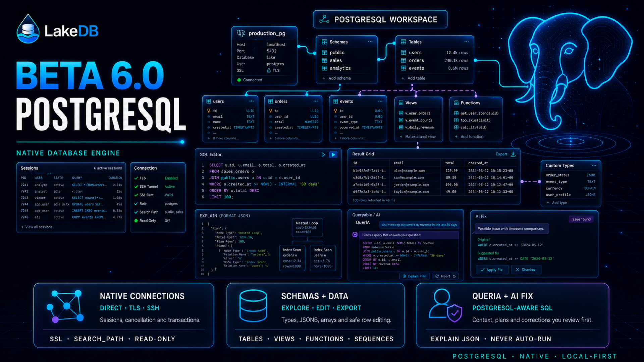Click the table icon beside events in Tables
Image resolution: width=644 pixels, height=362 pixels.
(404, 68)
